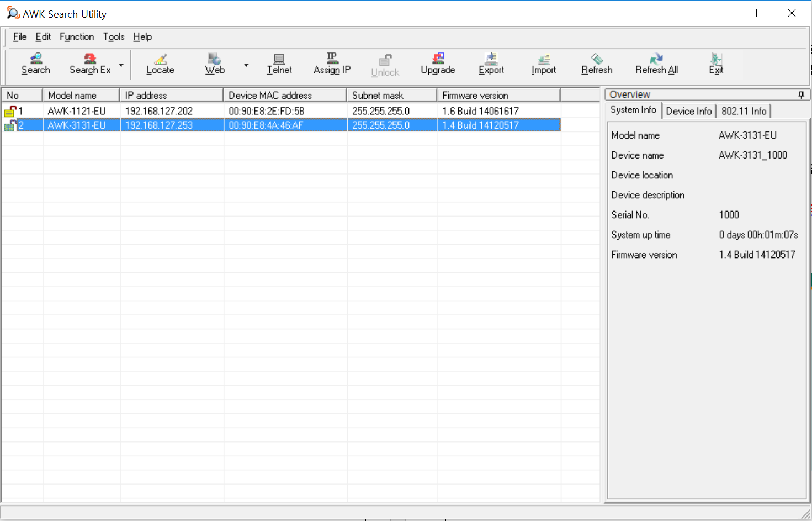
Task: Click the Serial No. value 1000
Action: tap(729, 215)
